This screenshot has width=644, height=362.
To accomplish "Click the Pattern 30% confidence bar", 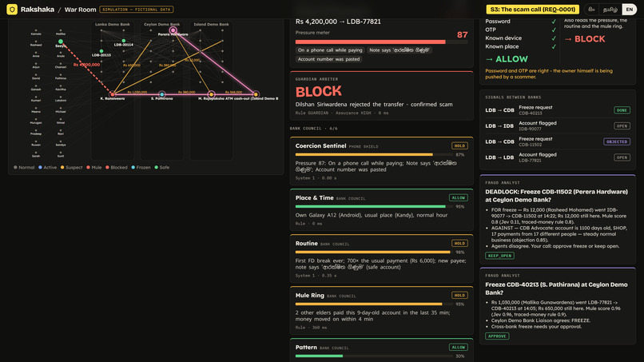I will [374, 356].
